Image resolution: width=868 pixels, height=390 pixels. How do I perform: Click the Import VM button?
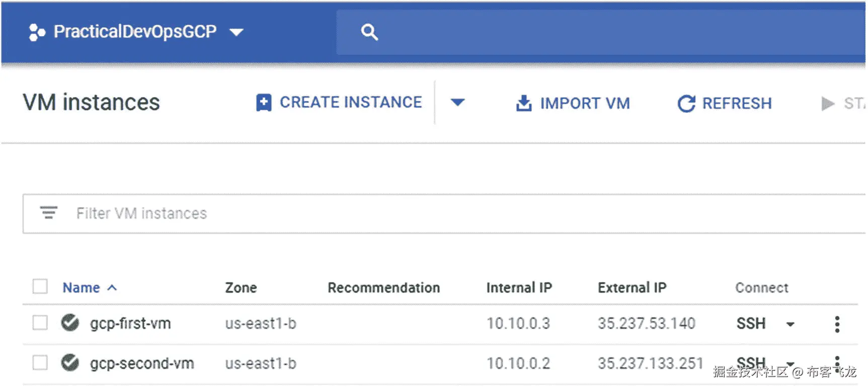tap(573, 104)
